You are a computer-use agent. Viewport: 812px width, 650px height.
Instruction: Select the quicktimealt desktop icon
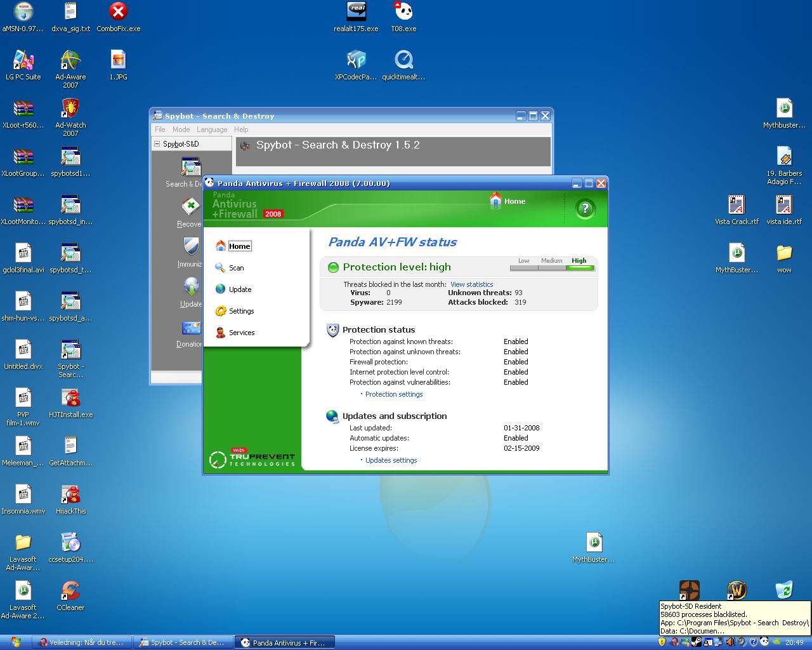pos(403,65)
